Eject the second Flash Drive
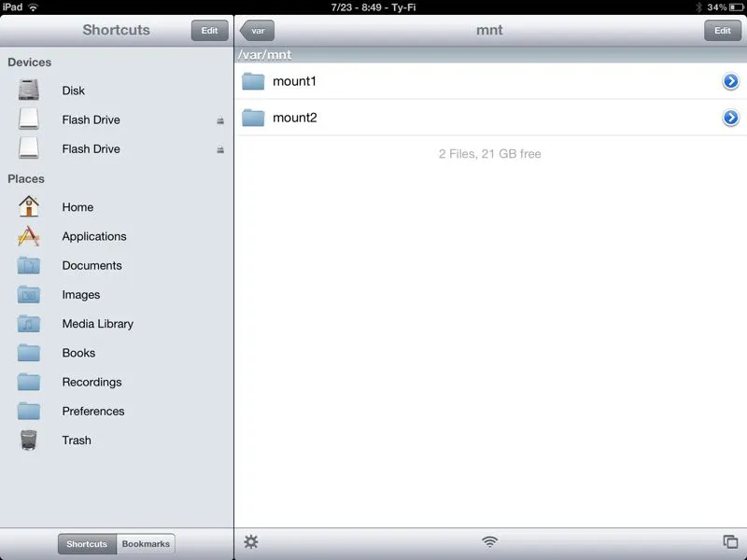Viewport: 747px width, 560px height. (x=220, y=149)
